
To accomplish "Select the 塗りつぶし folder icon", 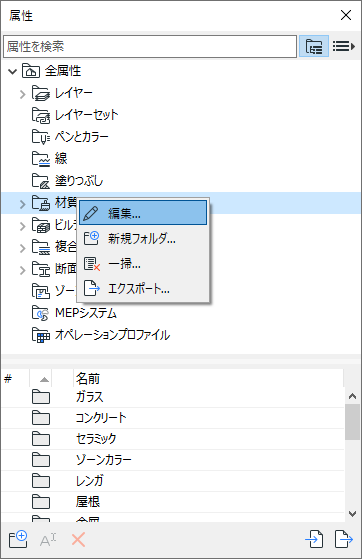I will (x=41, y=181).
